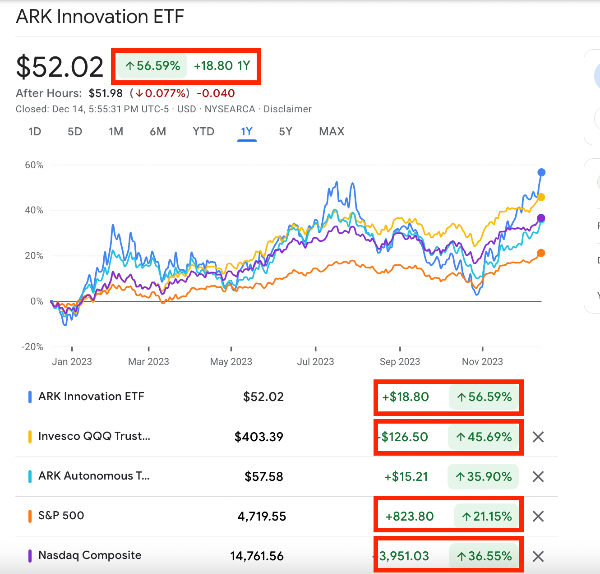
Task: Click the ARK Innovation ETF page title
Action: (100, 16)
